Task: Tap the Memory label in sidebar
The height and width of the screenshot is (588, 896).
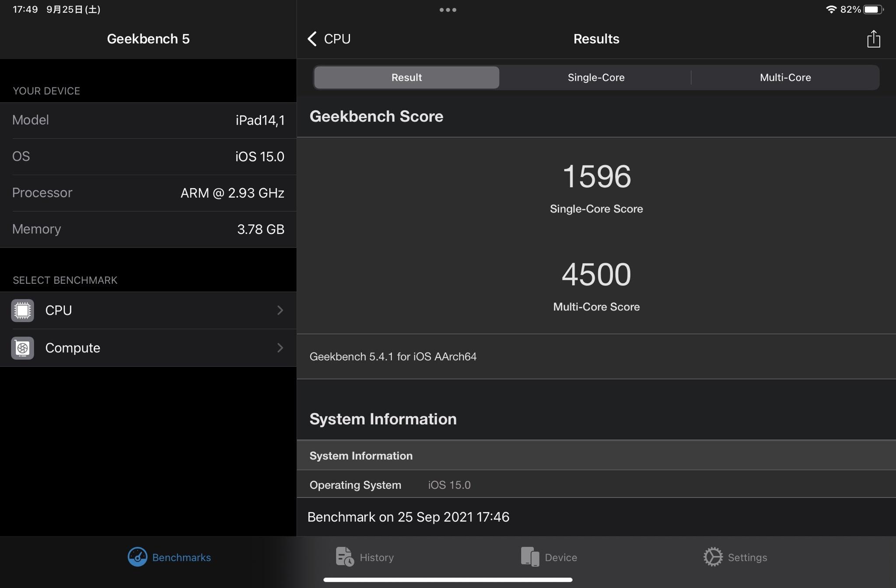Action: point(36,229)
